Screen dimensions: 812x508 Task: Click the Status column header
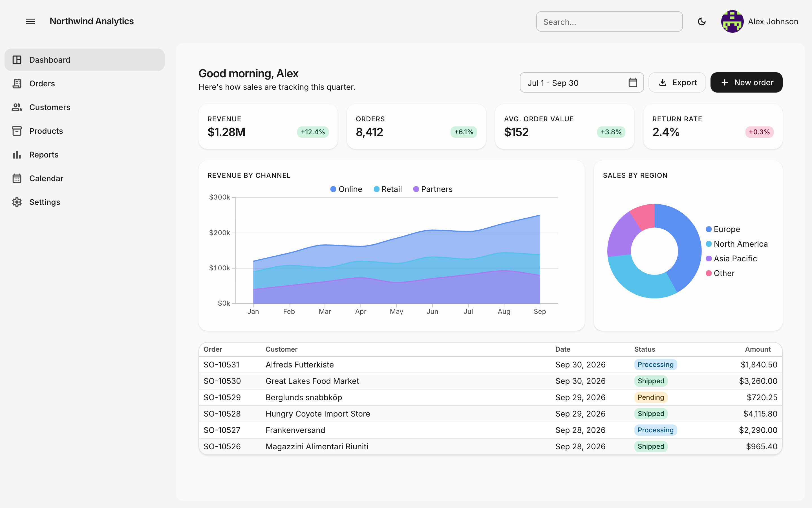click(x=645, y=349)
